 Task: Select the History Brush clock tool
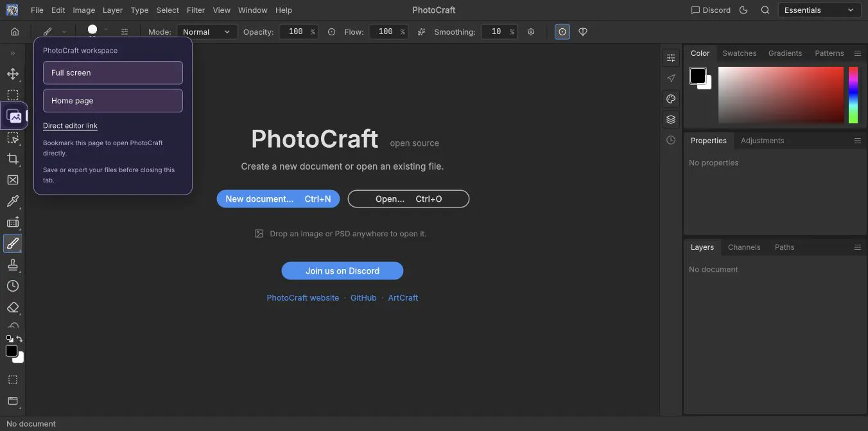[13, 286]
